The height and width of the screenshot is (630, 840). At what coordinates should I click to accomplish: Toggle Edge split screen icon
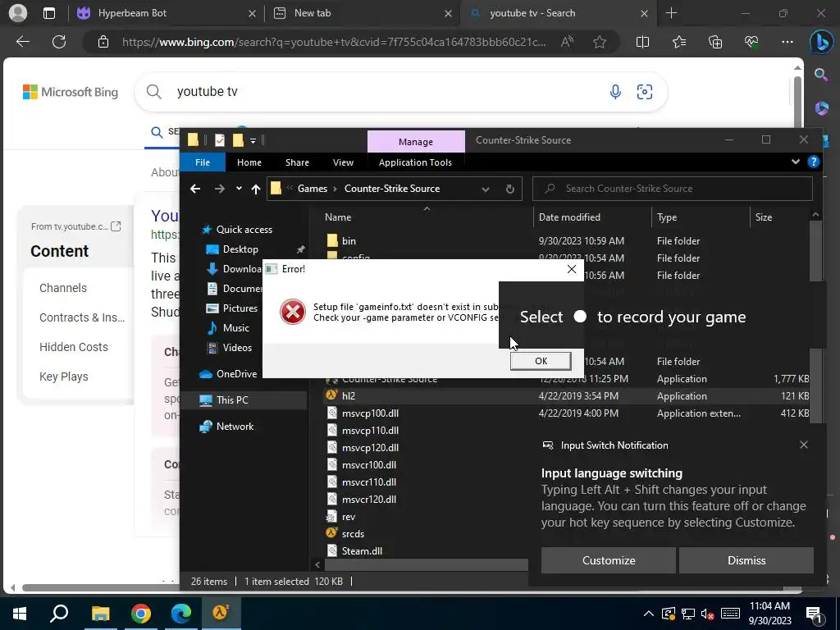(642, 42)
